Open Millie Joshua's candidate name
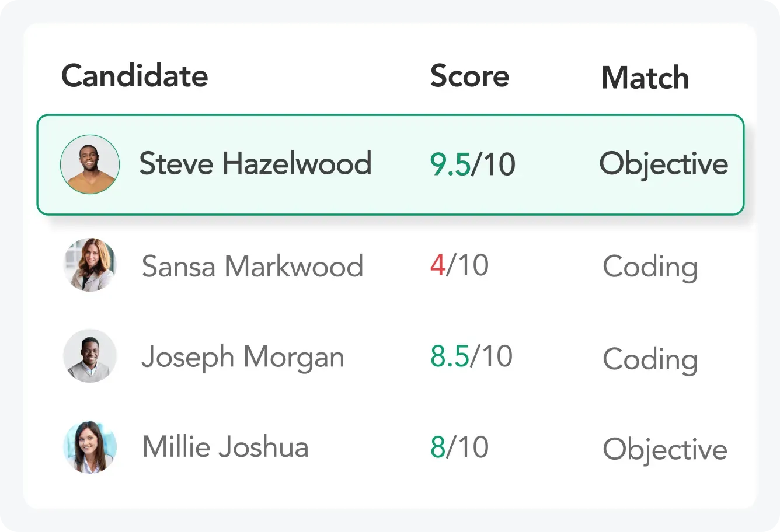This screenshot has width=780, height=532. pyautogui.click(x=225, y=447)
